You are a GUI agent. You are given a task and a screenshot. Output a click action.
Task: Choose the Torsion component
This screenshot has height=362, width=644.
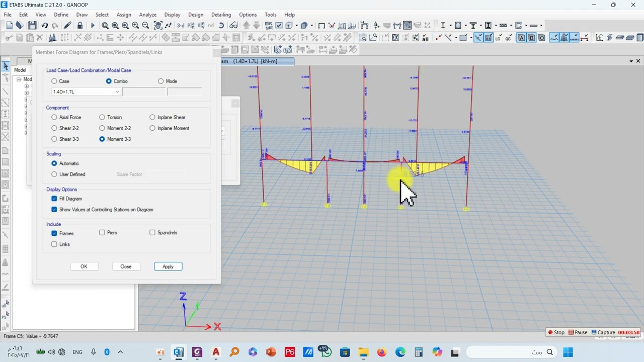[x=102, y=117]
